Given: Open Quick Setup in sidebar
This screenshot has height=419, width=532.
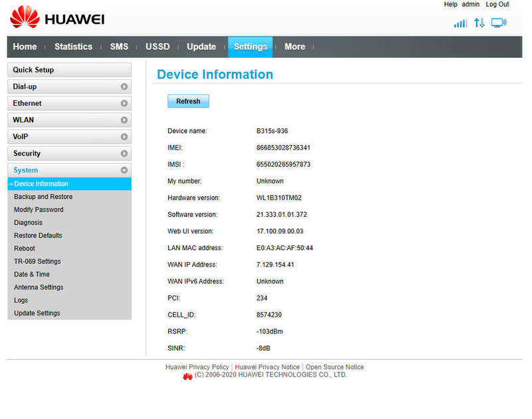Looking at the screenshot, I should pos(69,70).
